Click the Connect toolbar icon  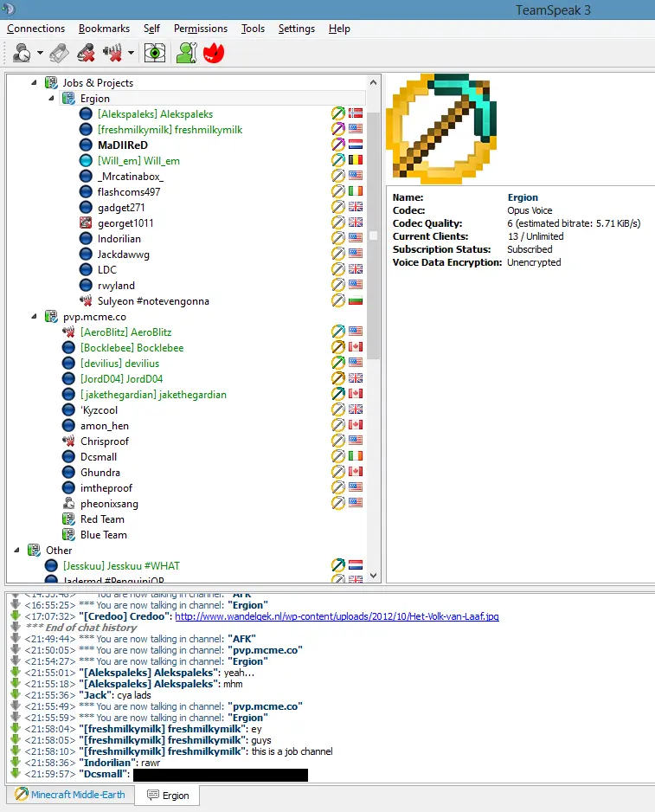pos(22,53)
